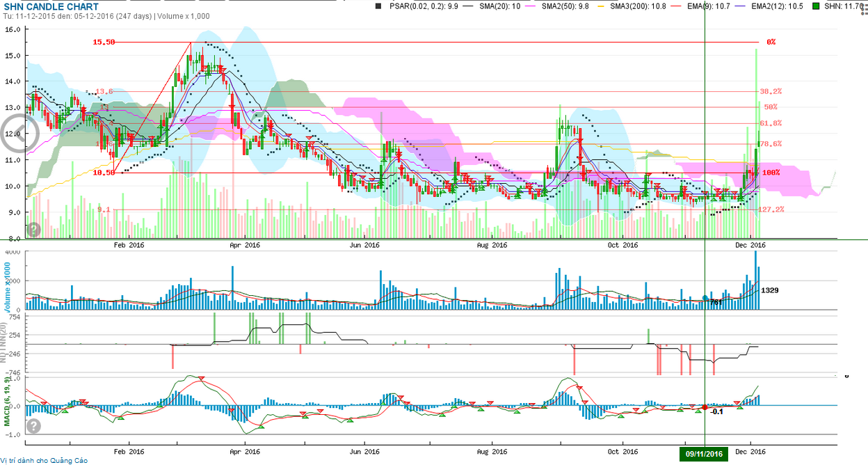Viewport: 868px width, 465px height.
Task: Click the 16.0 price axis label
Action: tap(13, 29)
